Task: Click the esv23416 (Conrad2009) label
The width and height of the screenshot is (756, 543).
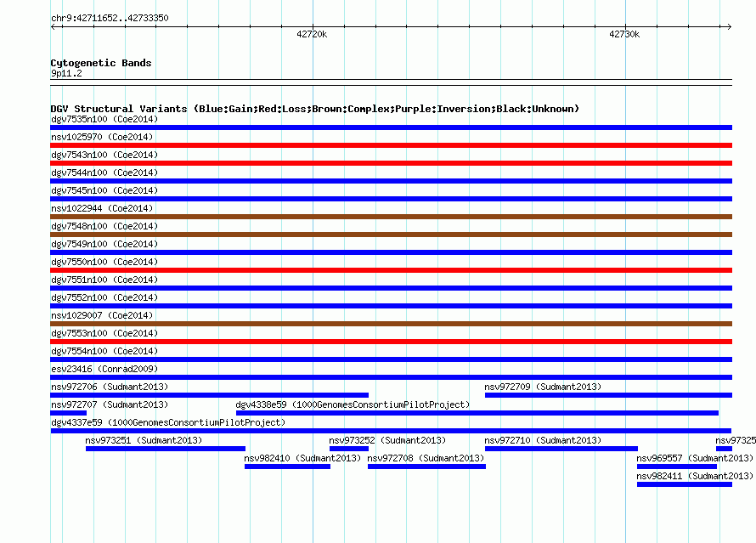Action: pos(104,369)
